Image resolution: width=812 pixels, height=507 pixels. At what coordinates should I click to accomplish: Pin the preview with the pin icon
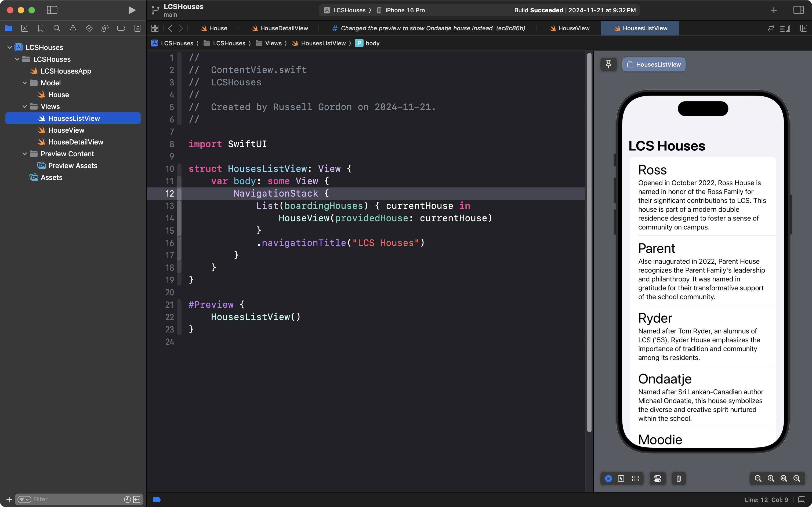608,64
